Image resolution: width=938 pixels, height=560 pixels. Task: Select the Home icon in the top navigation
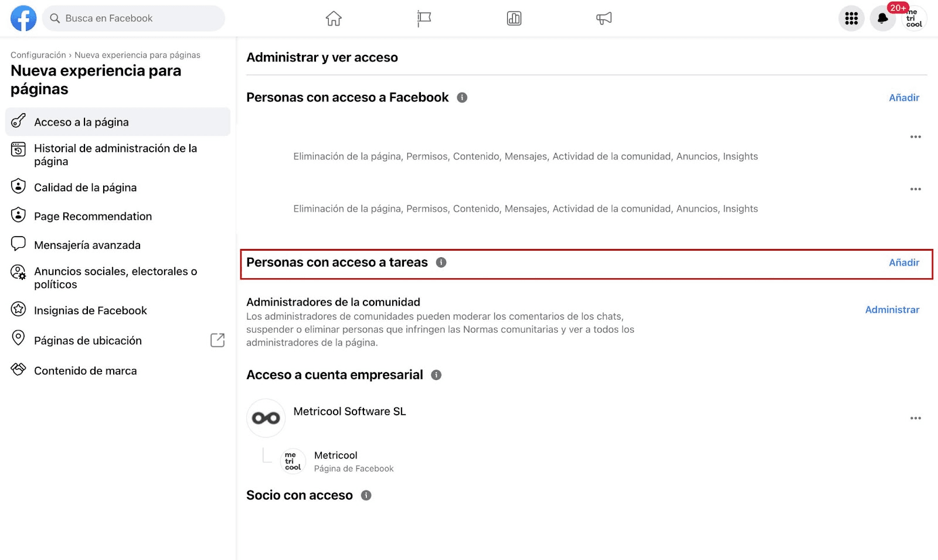[x=334, y=18]
